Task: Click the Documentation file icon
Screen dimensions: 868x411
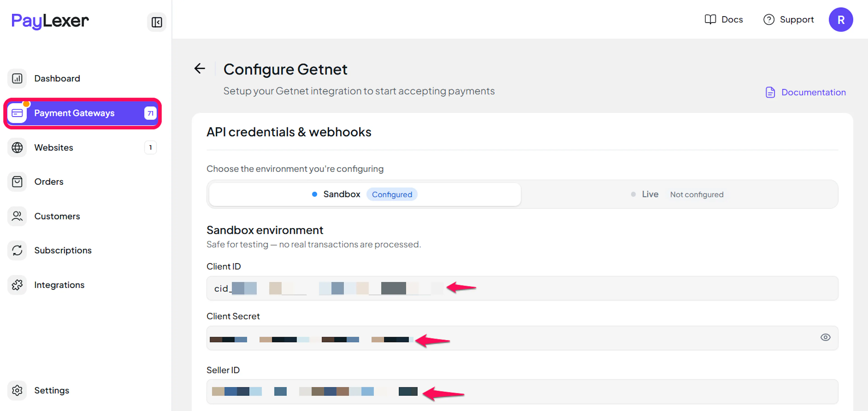Action: pyautogui.click(x=770, y=92)
